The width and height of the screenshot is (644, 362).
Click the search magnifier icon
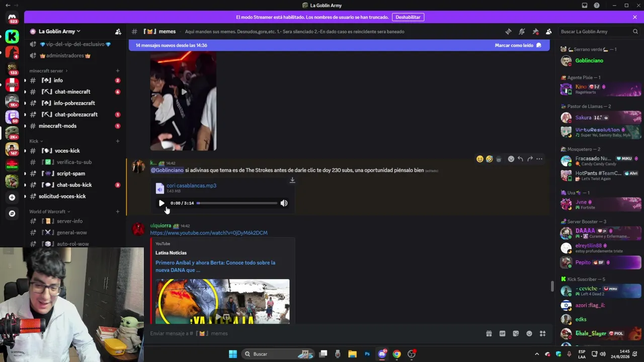[x=635, y=31]
